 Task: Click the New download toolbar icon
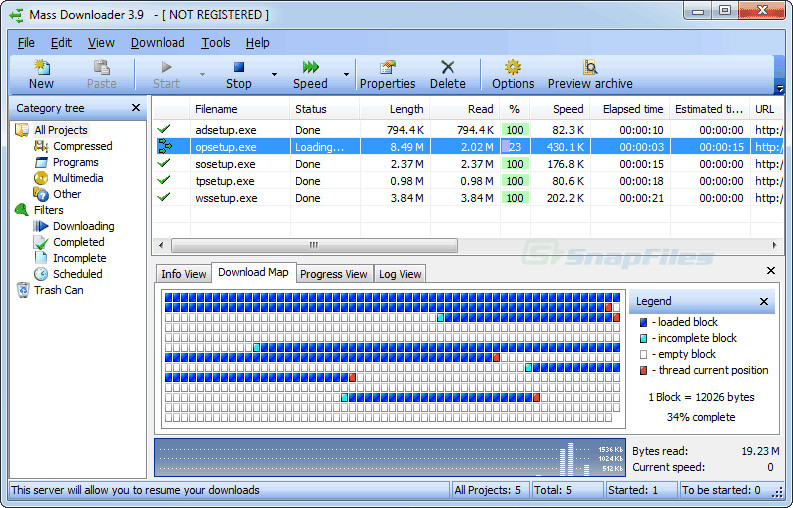click(x=41, y=74)
